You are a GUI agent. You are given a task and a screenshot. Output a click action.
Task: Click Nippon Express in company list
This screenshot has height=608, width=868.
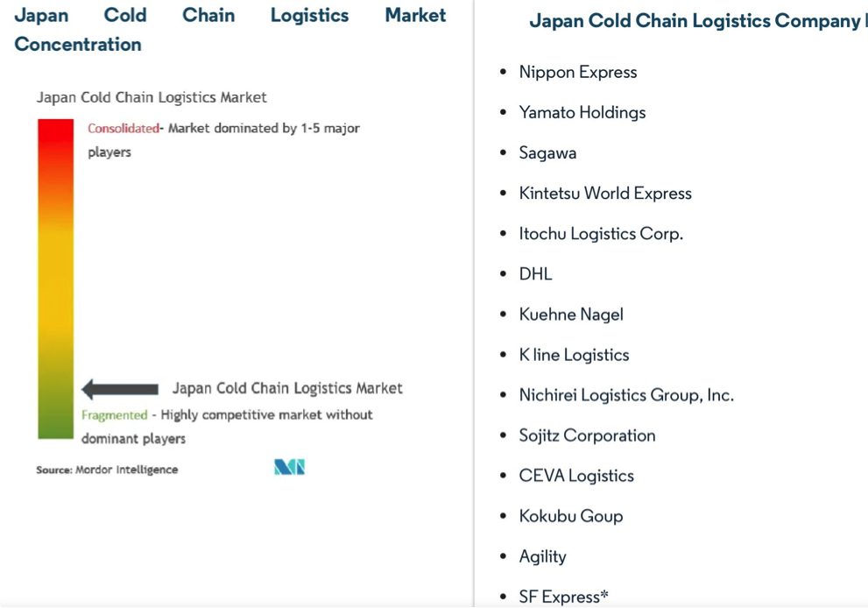point(578,73)
